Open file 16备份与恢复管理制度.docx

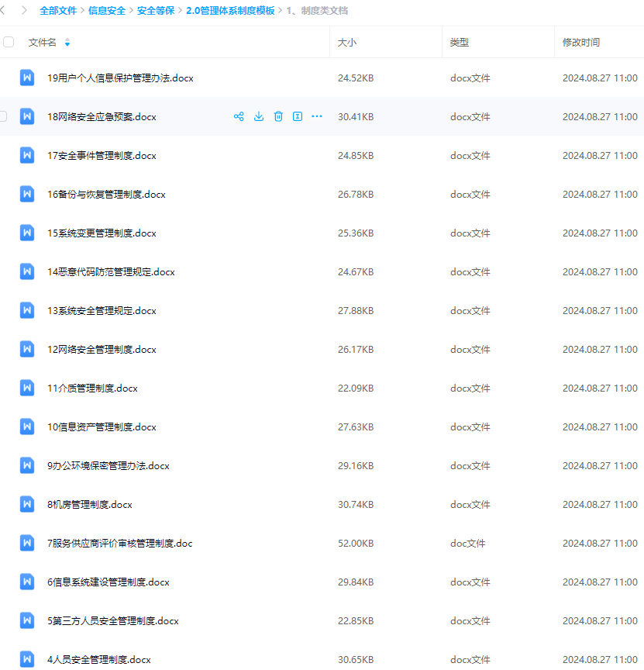pyautogui.click(x=106, y=194)
